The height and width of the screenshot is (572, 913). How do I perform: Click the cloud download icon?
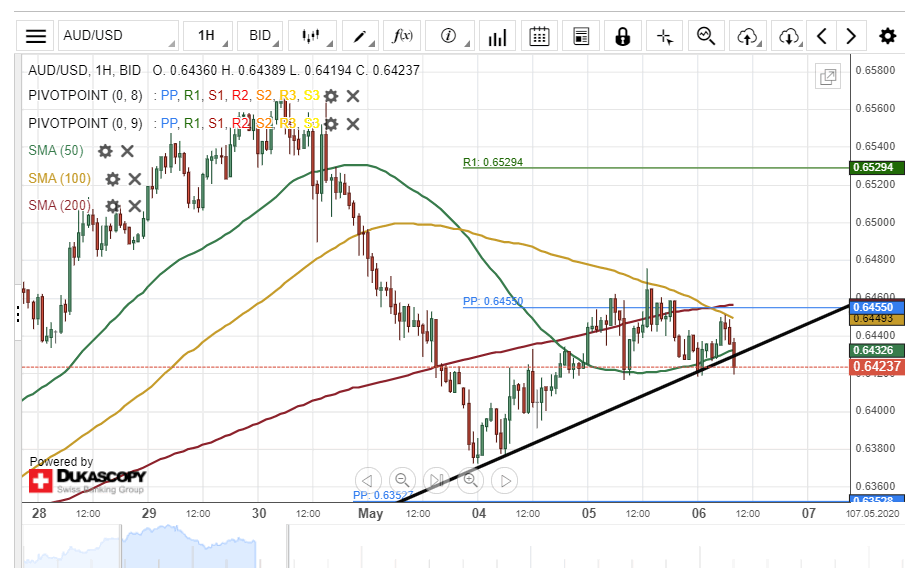click(789, 36)
